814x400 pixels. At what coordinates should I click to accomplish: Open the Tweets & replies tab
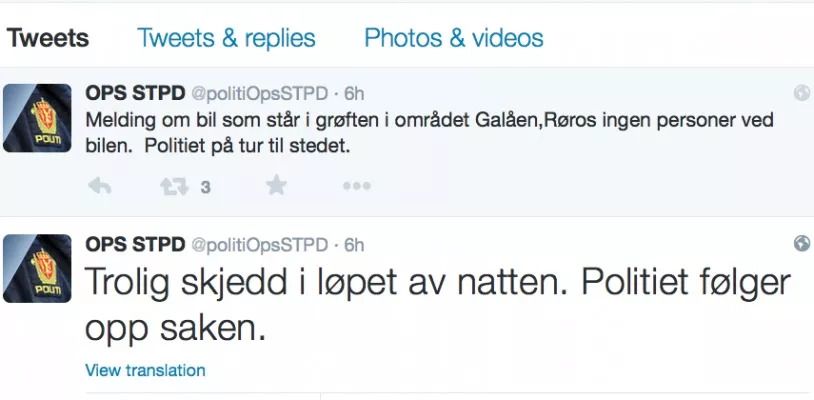pos(226,38)
